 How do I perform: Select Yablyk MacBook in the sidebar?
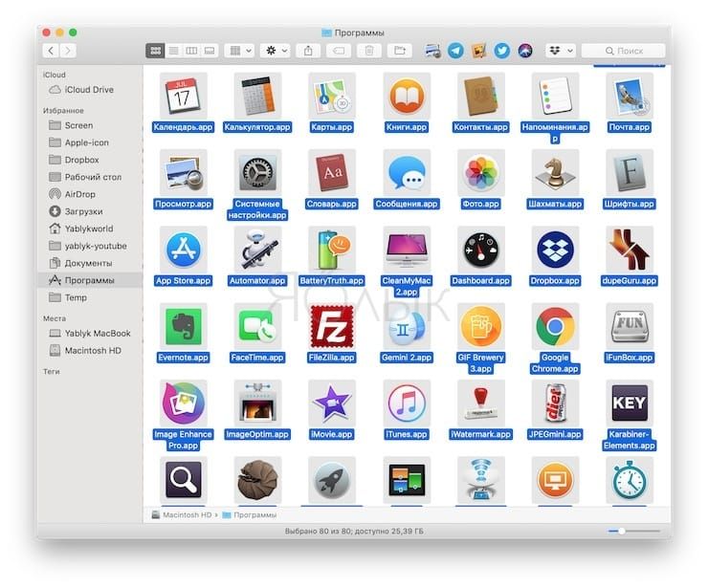click(x=90, y=334)
